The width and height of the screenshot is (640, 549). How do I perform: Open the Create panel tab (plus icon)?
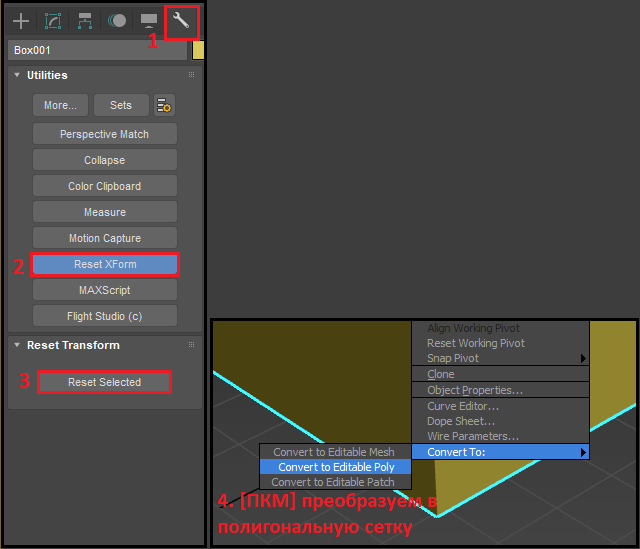[21, 20]
